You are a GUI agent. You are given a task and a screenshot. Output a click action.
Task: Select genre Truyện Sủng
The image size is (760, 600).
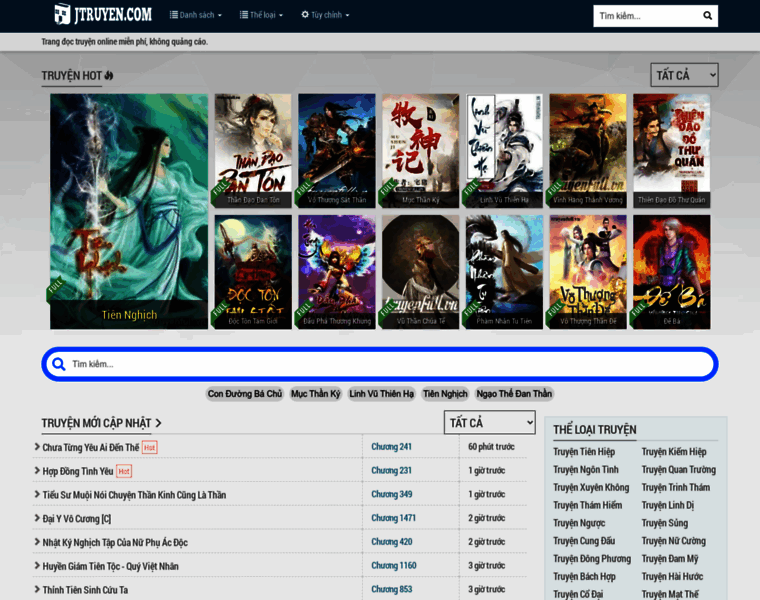[x=665, y=523]
